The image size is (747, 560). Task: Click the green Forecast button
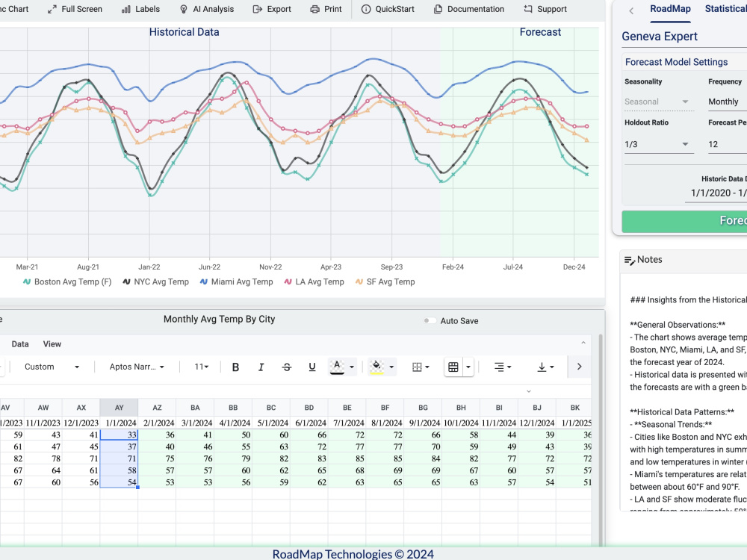point(684,221)
